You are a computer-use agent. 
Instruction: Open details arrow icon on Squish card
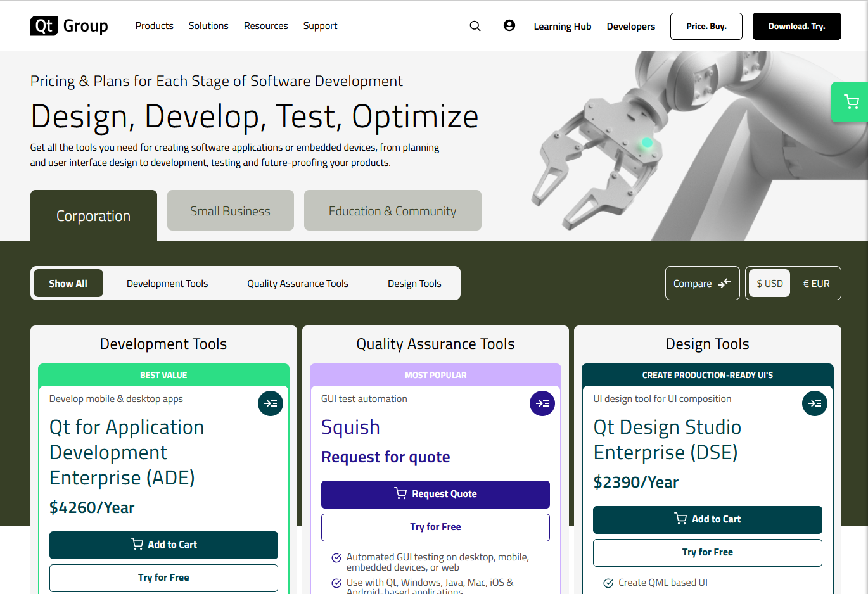coord(542,403)
